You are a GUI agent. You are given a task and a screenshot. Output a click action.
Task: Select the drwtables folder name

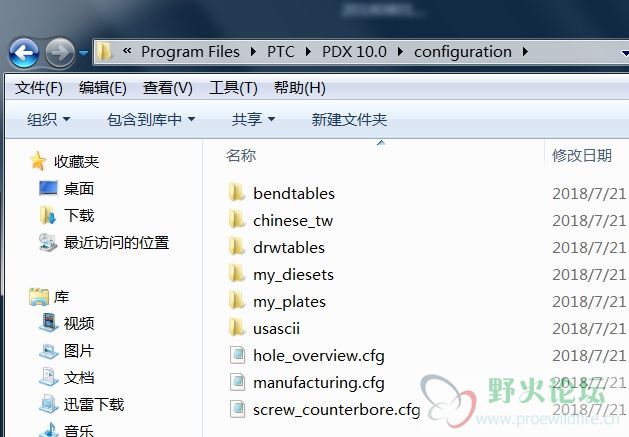coord(289,248)
